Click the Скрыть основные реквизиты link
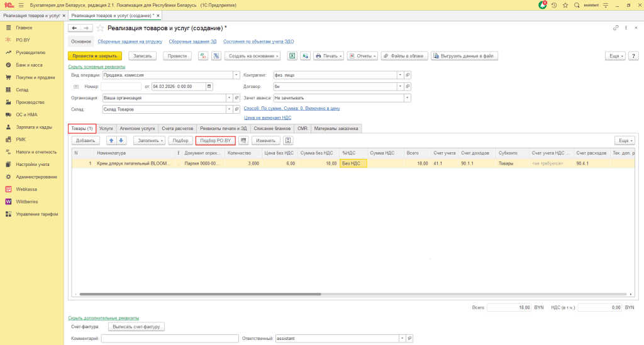This screenshot has height=345, width=644. click(x=96, y=67)
